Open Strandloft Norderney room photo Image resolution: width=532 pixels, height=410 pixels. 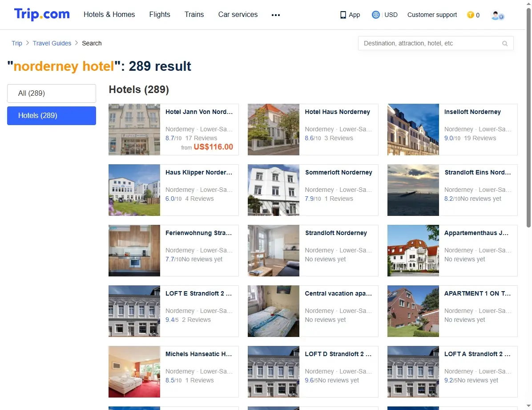click(274, 250)
